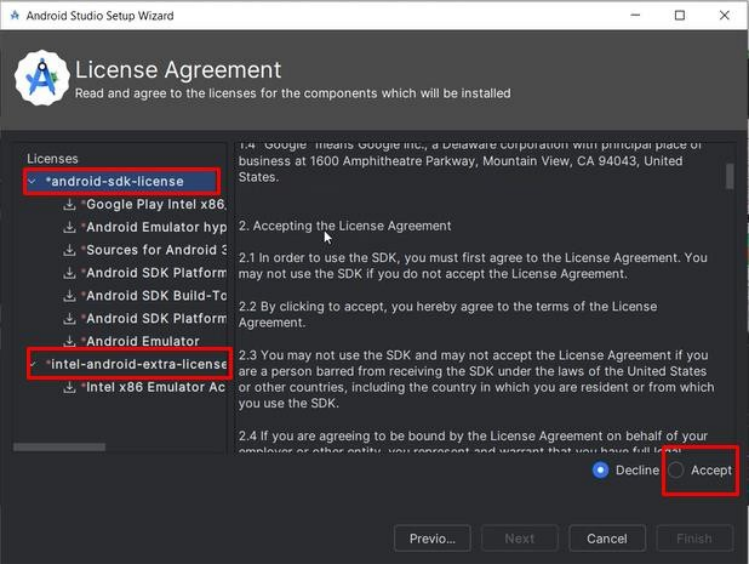Screen dimensions: 750x564
Task: Collapse the intel-android-extra-license node
Action: (33, 364)
